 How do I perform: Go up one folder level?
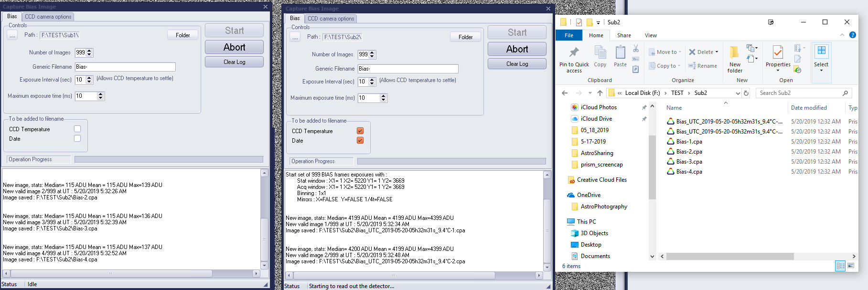coord(600,93)
